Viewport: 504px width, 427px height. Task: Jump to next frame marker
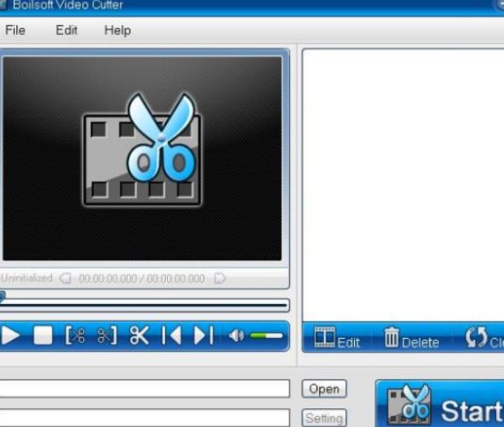[x=204, y=335]
